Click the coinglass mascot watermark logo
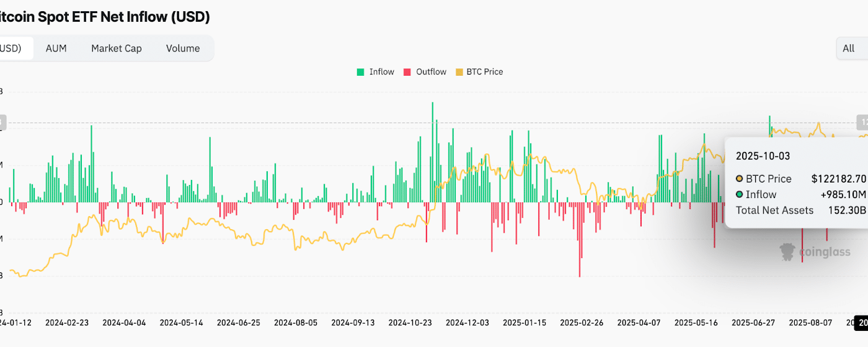 (787, 251)
